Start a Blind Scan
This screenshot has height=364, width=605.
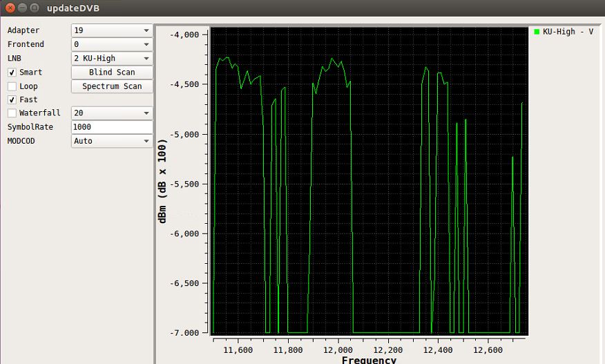coord(112,73)
